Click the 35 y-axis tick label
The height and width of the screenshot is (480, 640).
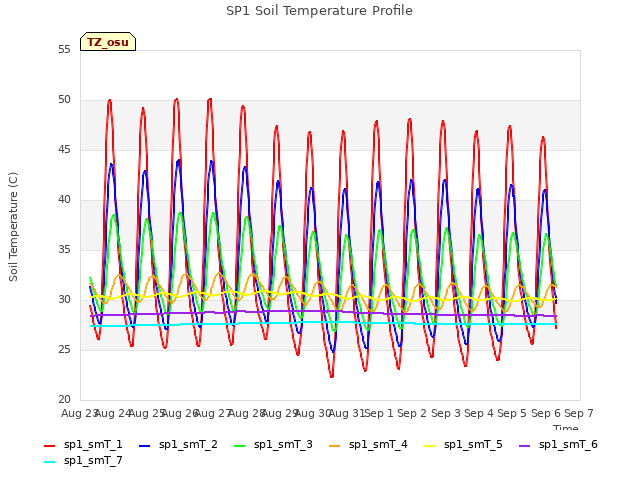click(64, 249)
